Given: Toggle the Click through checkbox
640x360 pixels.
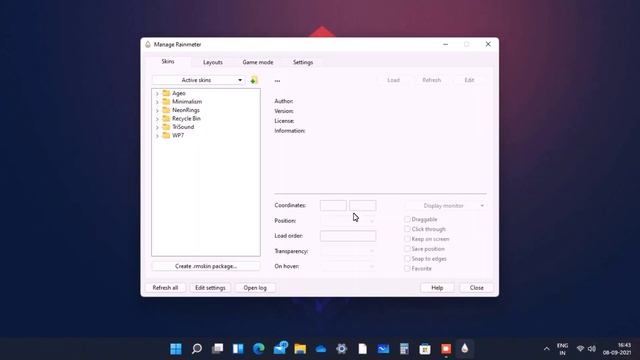Looking at the screenshot, I should point(407,229).
